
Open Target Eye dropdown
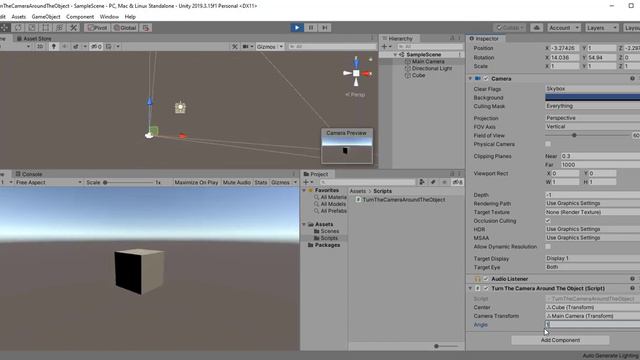coord(592,267)
